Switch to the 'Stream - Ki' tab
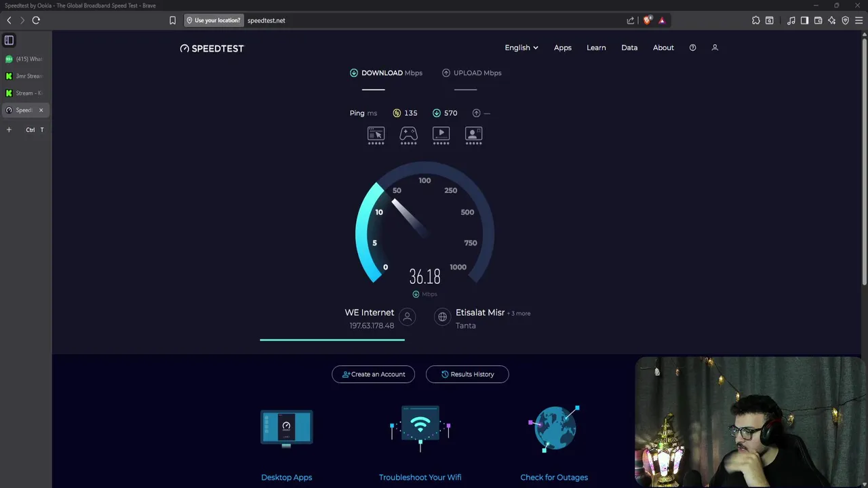Image resolution: width=868 pixels, height=488 pixels. 25,93
